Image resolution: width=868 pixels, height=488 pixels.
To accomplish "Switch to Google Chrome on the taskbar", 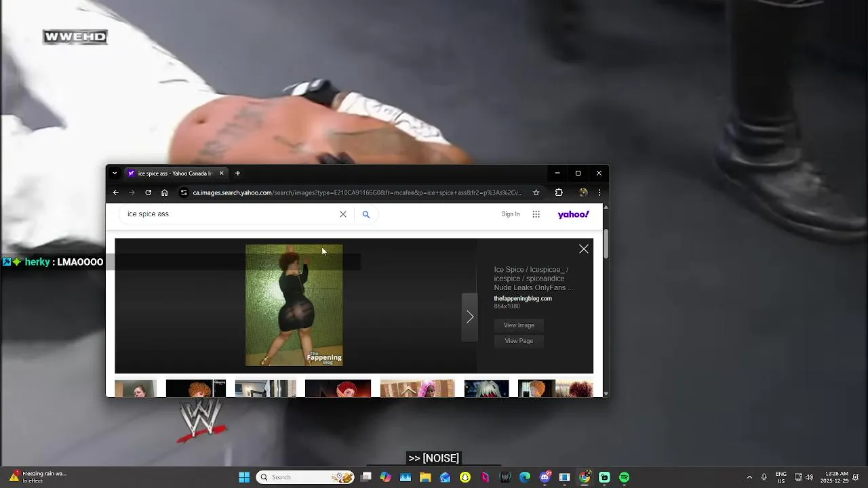I will click(585, 477).
